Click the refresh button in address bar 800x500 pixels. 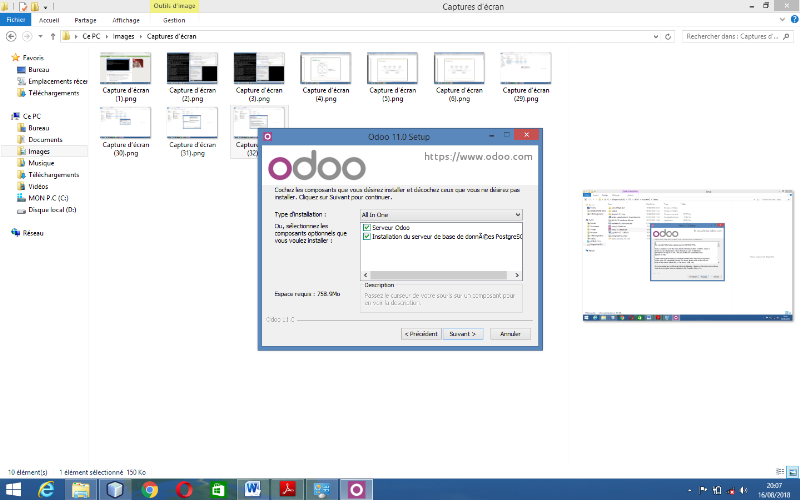coord(667,36)
